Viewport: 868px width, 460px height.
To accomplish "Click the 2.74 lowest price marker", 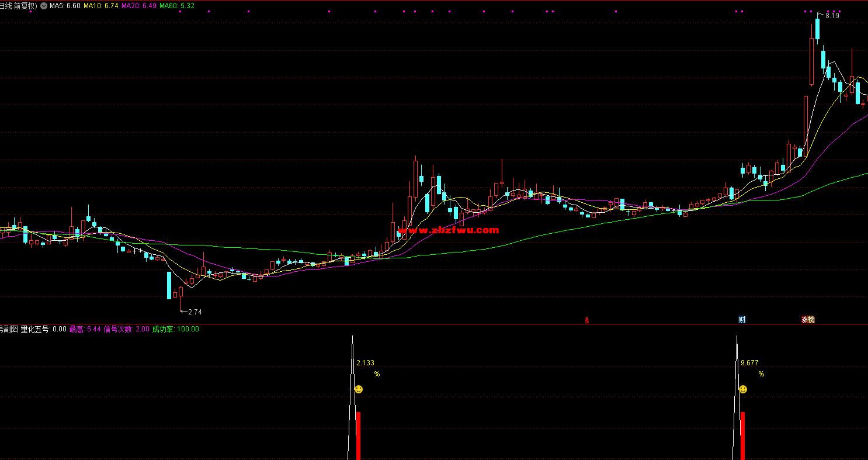I will coord(194,312).
